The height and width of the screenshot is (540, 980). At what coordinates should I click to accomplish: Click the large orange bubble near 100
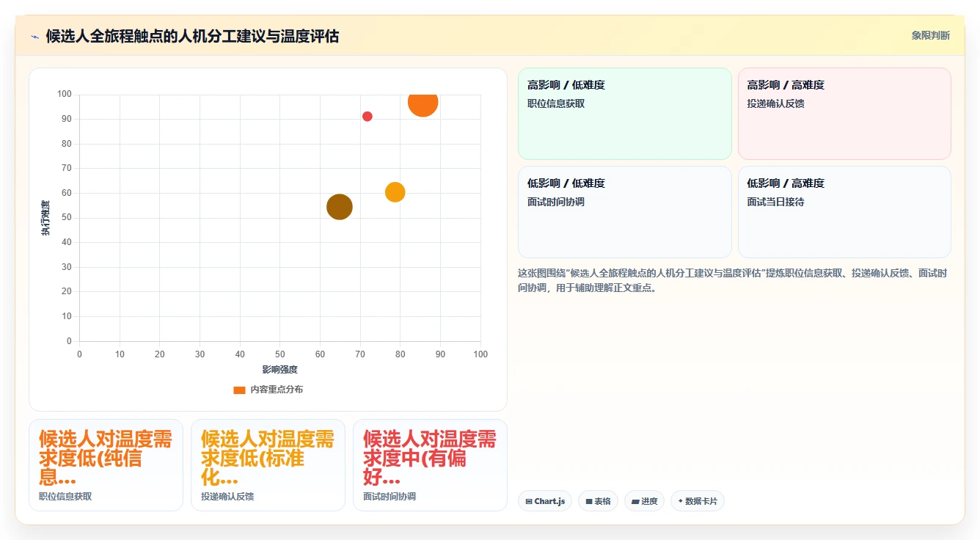423,102
